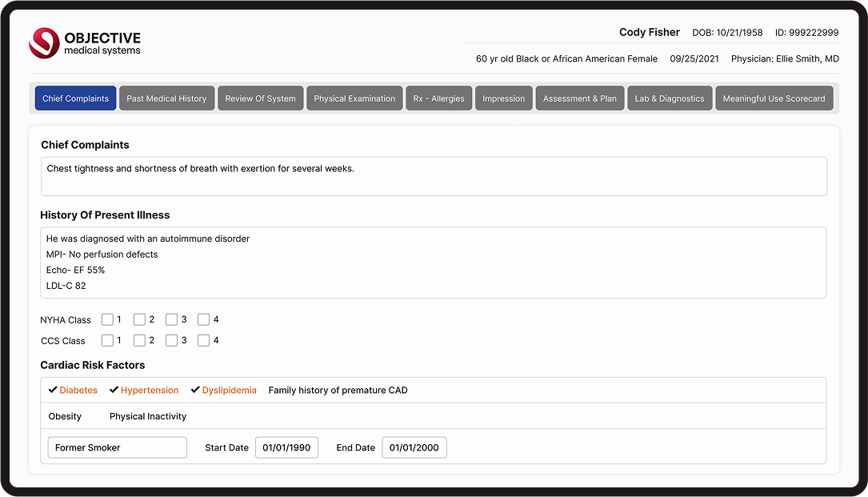This screenshot has width=868, height=497.
Task: Focus the History Of Present Illness field
Action: [x=434, y=263]
